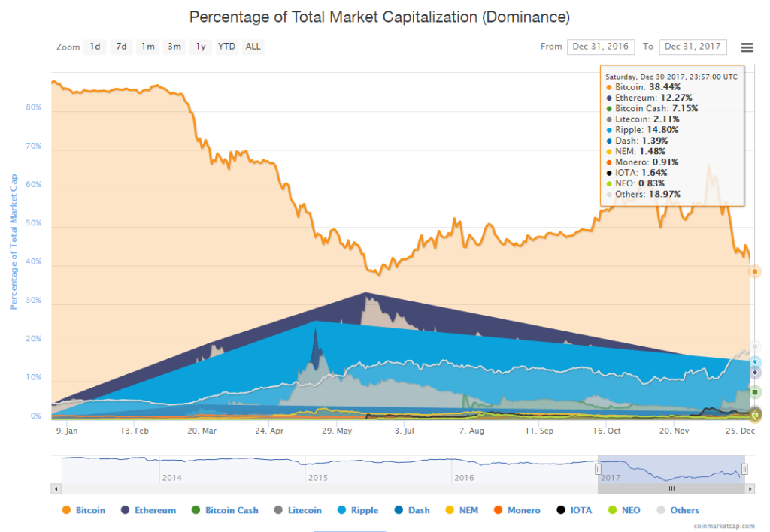Viewport: 770px width, 532px height.
Task: Click the Ripple triangle marker on the chart edge
Action: tap(754, 361)
